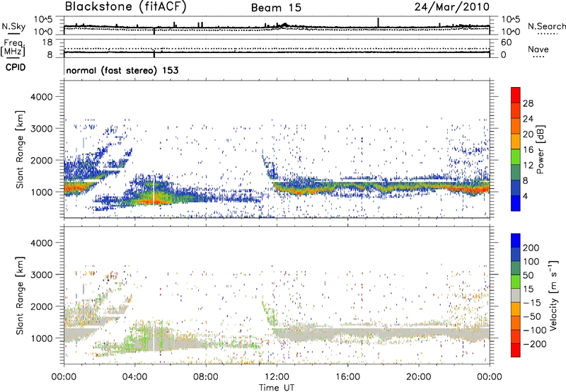The width and height of the screenshot is (566, 392).
Task: Click the "Nave" legend label
Action: click(x=538, y=49)
